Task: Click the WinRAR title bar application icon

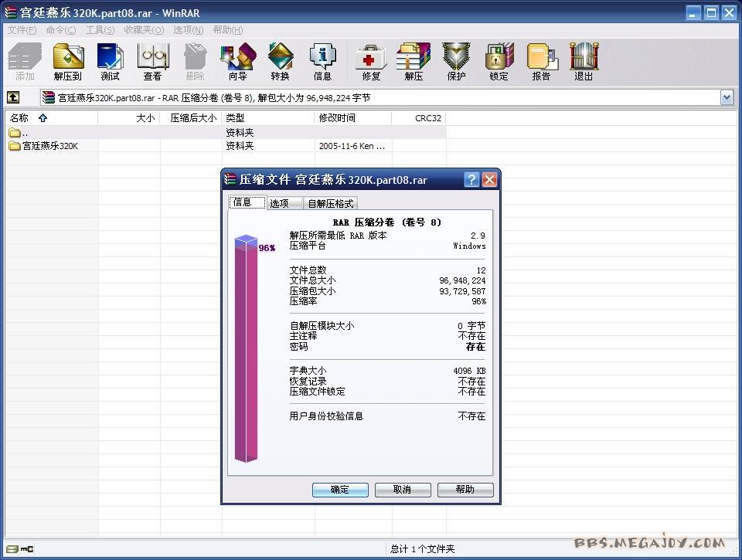Action: click(10, 13)
